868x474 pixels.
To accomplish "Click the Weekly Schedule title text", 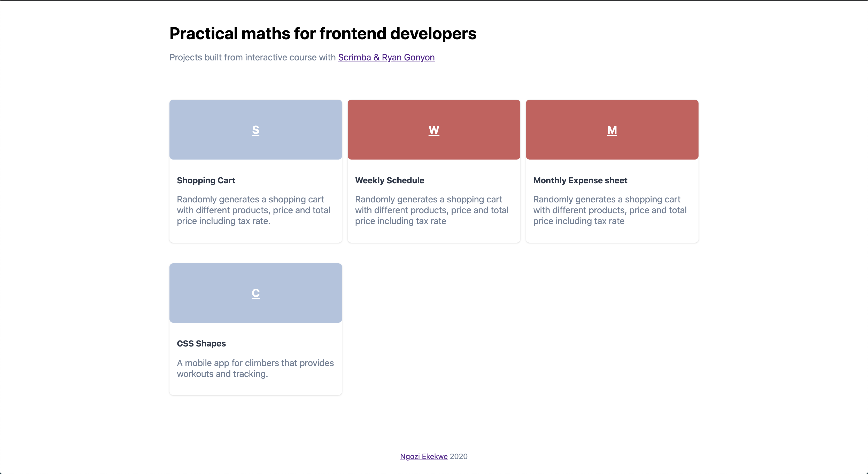I will click(x=390, y=180).
